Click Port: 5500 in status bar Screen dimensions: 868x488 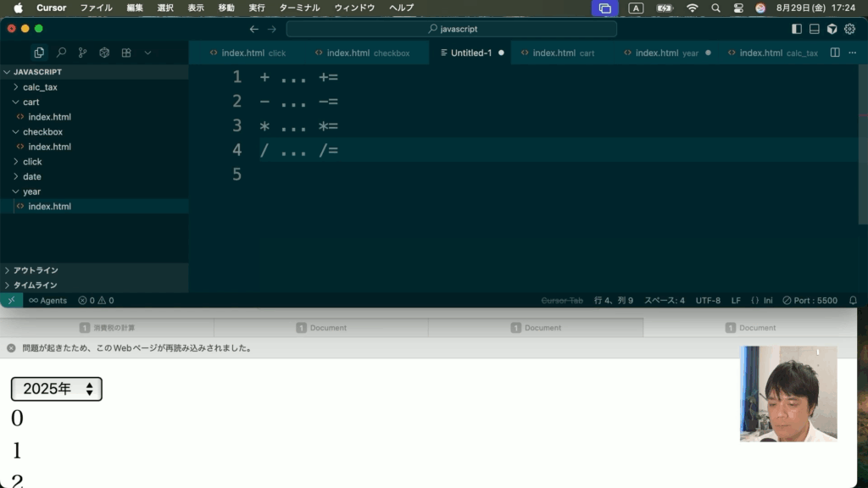(x=810, y=301)
